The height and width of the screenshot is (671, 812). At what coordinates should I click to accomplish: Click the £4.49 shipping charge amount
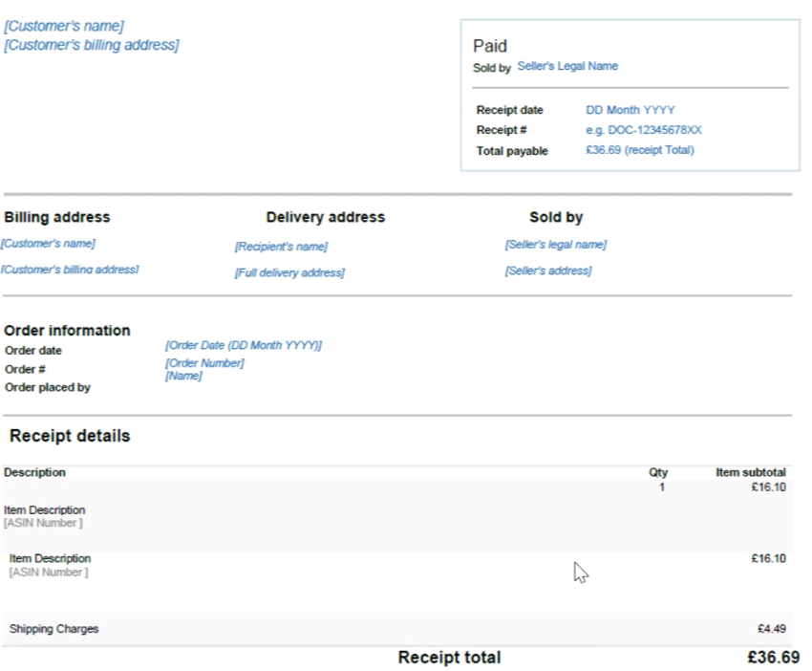pos(771,629)
